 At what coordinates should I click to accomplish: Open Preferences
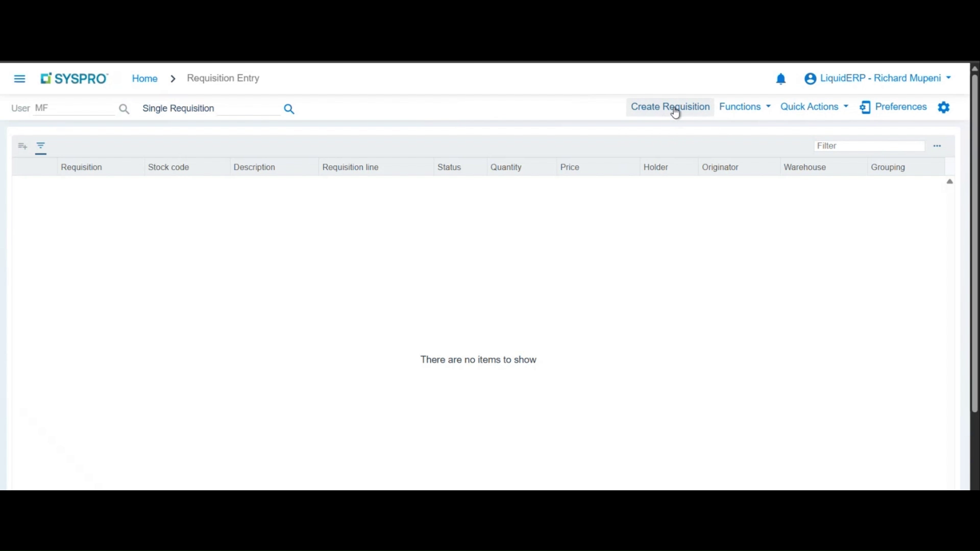point(901,107)
